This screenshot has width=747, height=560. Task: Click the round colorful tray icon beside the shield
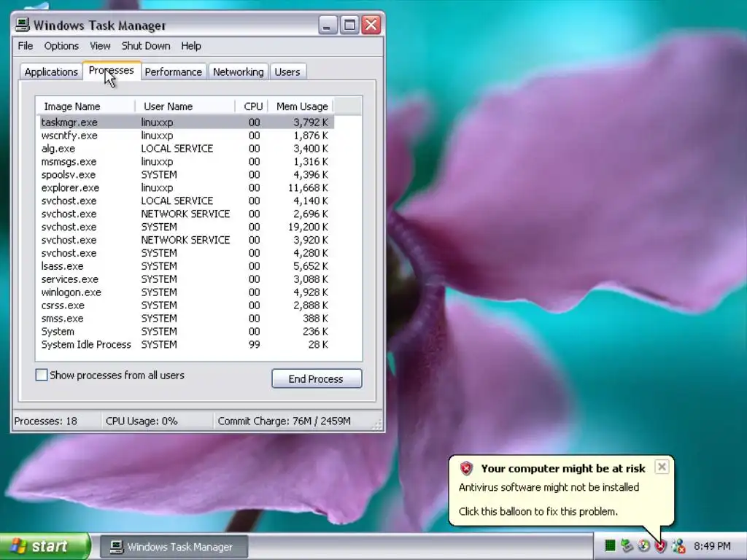tap(644, 545)
